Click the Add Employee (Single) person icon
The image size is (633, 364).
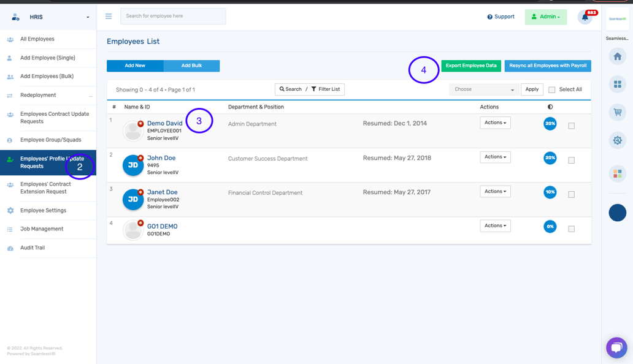[x=10, y=58]
